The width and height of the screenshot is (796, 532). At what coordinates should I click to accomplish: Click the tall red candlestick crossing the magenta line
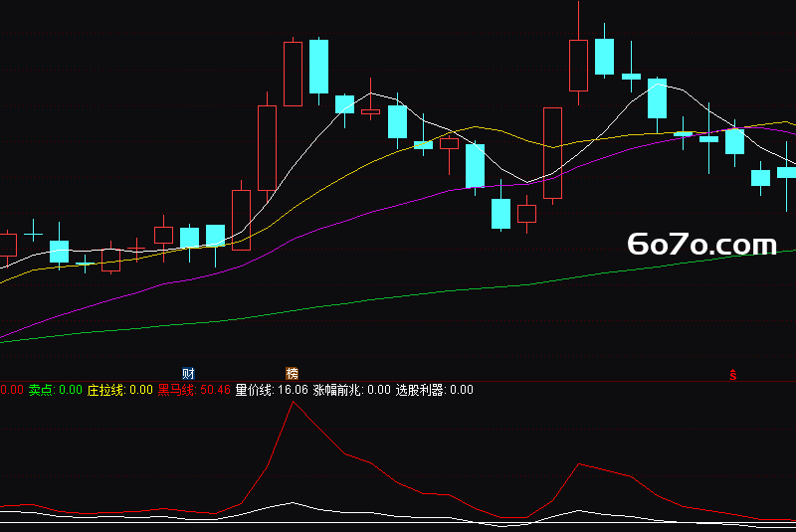553,153
